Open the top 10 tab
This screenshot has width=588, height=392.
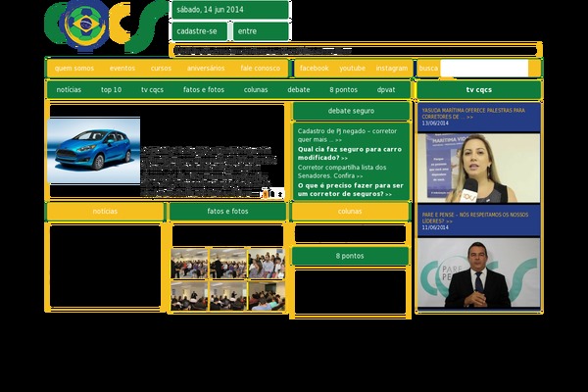(x=111, y=89)
